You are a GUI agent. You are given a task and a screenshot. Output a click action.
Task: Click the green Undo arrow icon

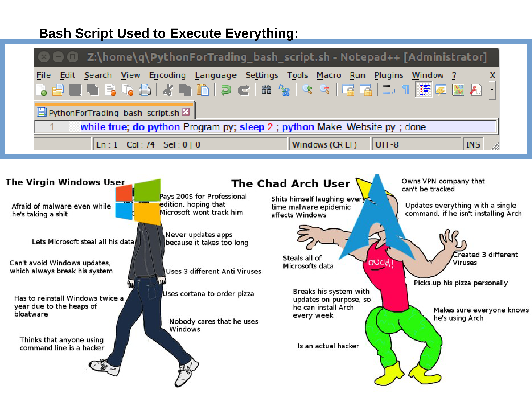pyautogui.click(x=226, y=90)
